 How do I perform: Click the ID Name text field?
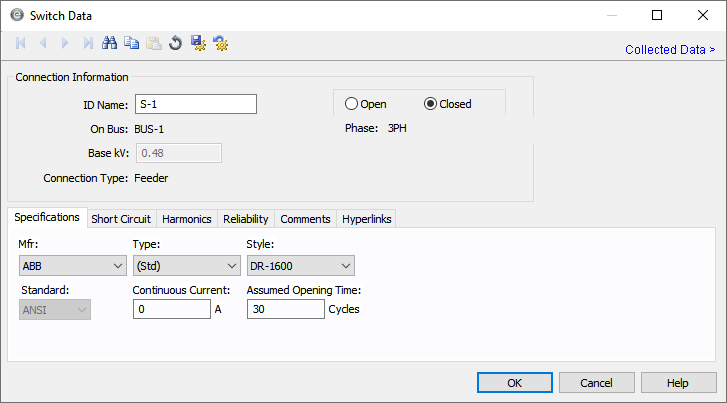click(x=195, y=104)
